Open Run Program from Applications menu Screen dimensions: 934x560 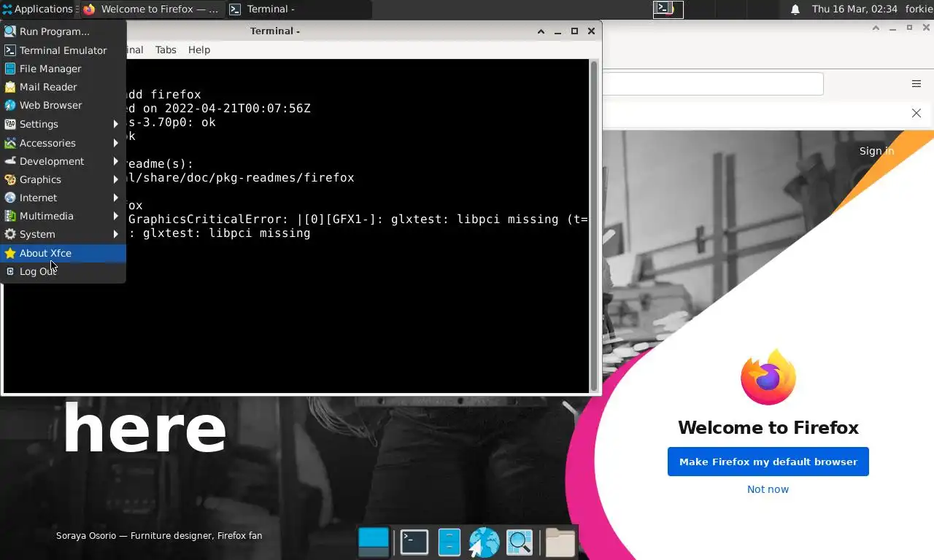point(63,31)
